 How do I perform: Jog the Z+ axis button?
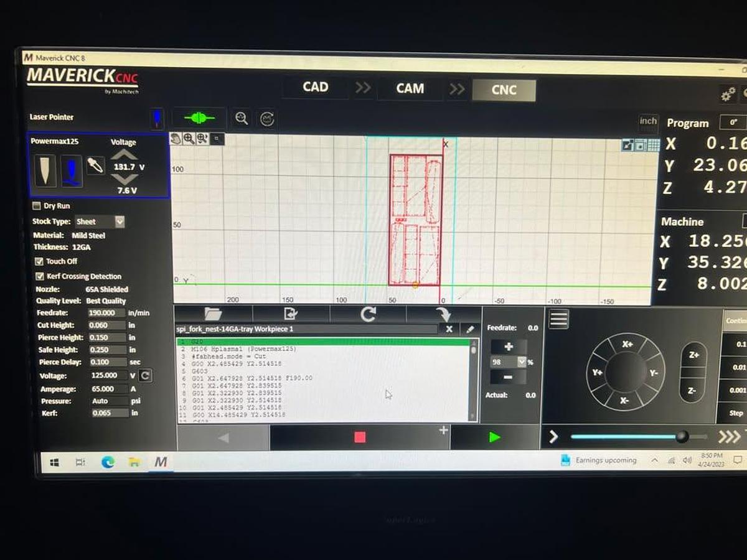pos(692,355)
